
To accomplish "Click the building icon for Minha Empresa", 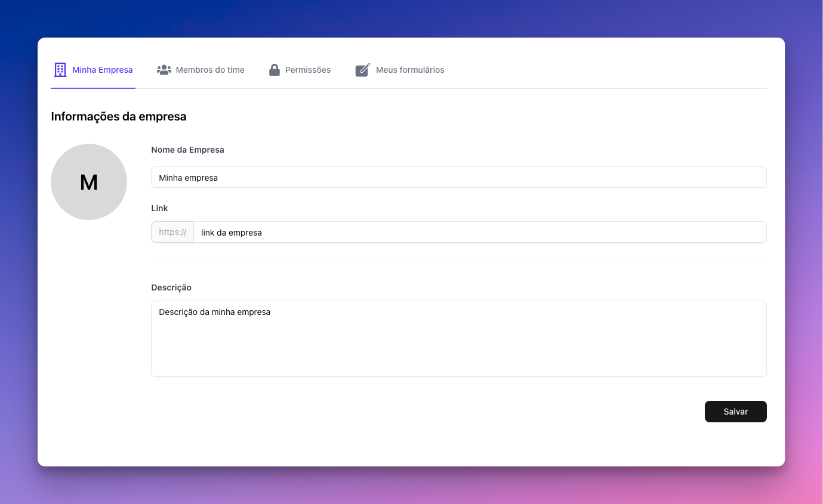I will click(x=60, y=70).
